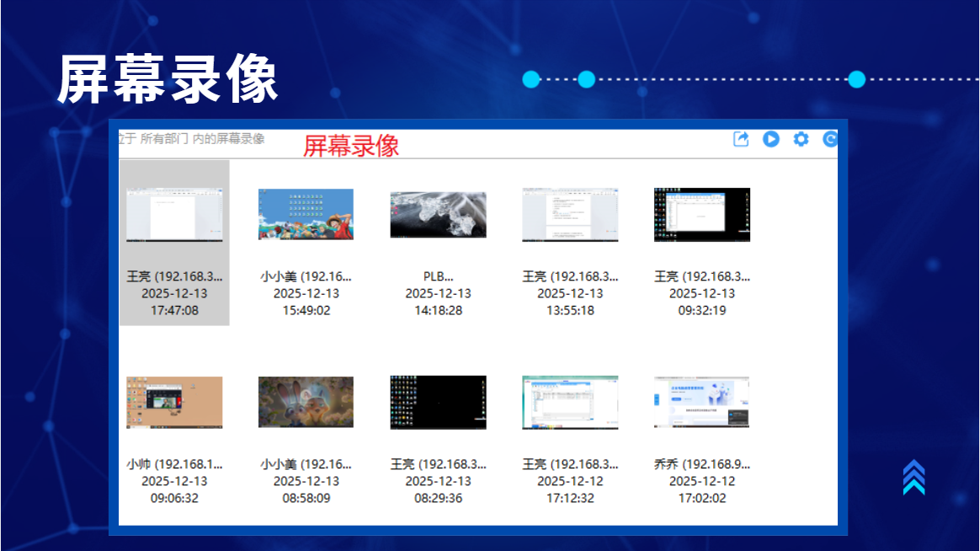Click the refresh icon at toolbar right
This screenshot has width=980, height=551.
(x=830, y=139)
